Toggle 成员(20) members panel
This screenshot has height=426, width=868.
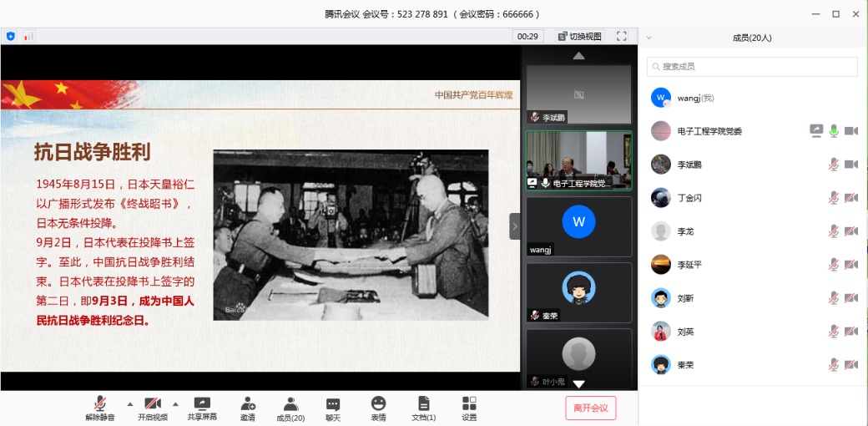click(x=290, y=403)
